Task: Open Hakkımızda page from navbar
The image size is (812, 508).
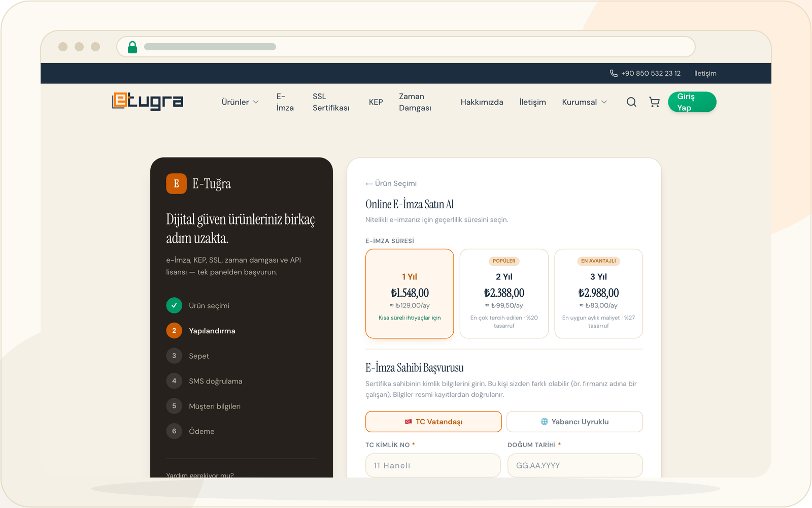Action: [x=482, y=102]
